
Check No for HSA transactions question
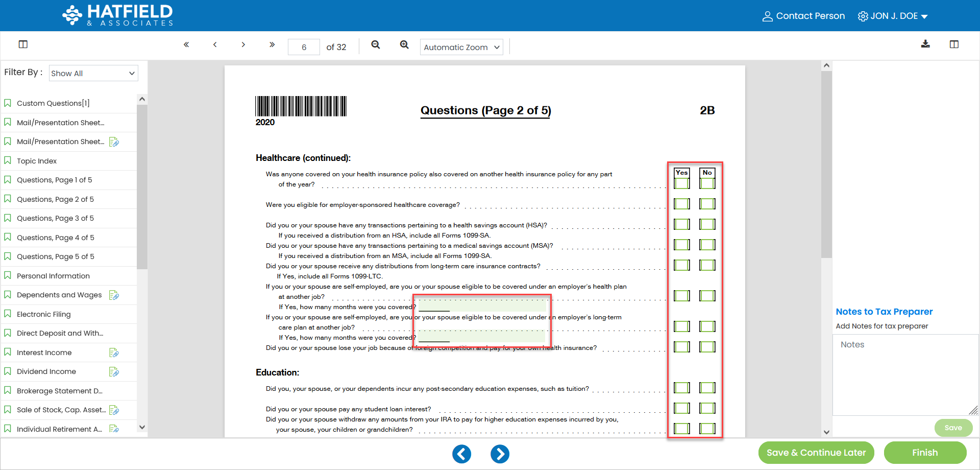pos(707,225)
